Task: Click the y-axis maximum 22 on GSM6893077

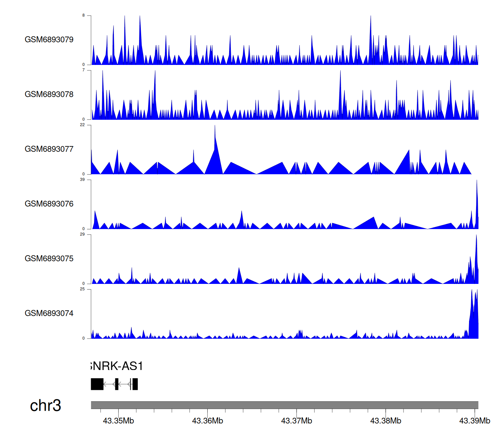Action: pos(82,125)
